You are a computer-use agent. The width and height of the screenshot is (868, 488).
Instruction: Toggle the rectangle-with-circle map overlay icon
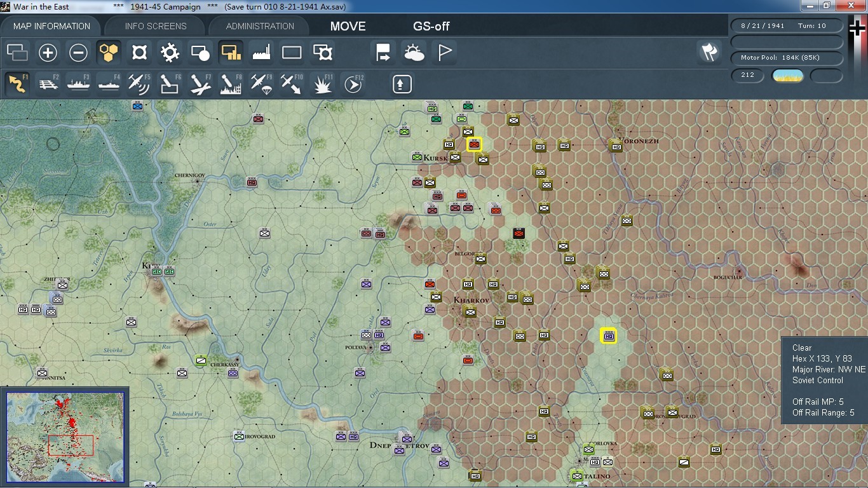[x=200, y=52]
